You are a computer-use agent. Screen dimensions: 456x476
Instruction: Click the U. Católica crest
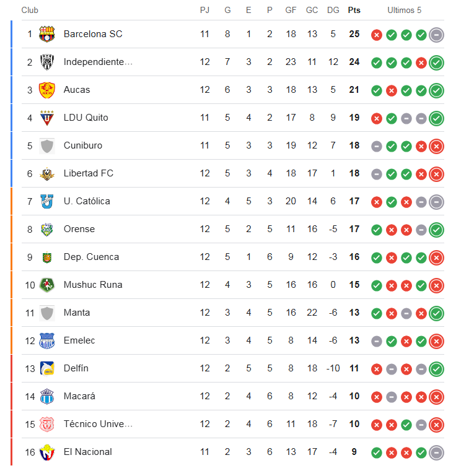point(47,201)
